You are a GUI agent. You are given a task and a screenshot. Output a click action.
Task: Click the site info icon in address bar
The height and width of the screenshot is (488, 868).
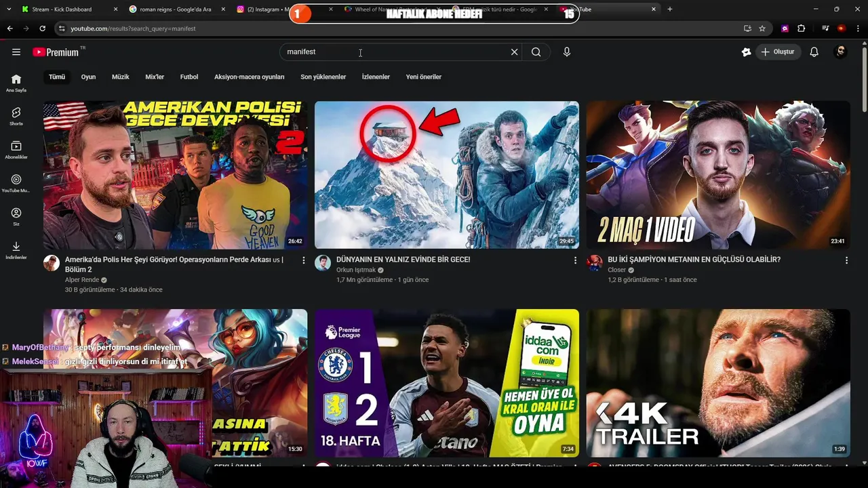[x=62, y=28]
